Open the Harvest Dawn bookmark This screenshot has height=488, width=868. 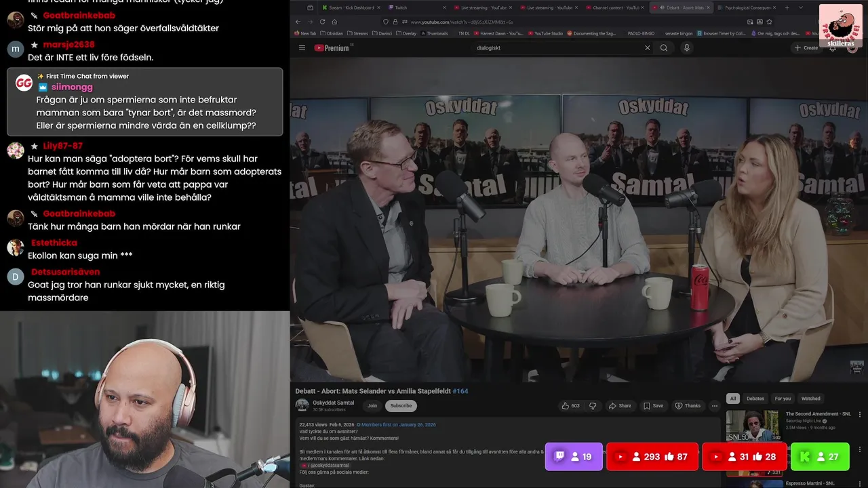[498, 33]
